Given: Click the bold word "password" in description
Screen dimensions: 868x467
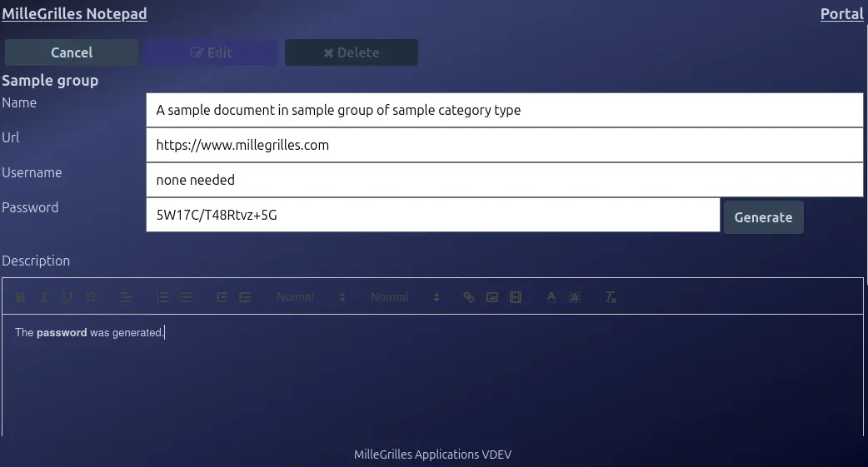Looking at the screenshot, I should pos(62,332).
